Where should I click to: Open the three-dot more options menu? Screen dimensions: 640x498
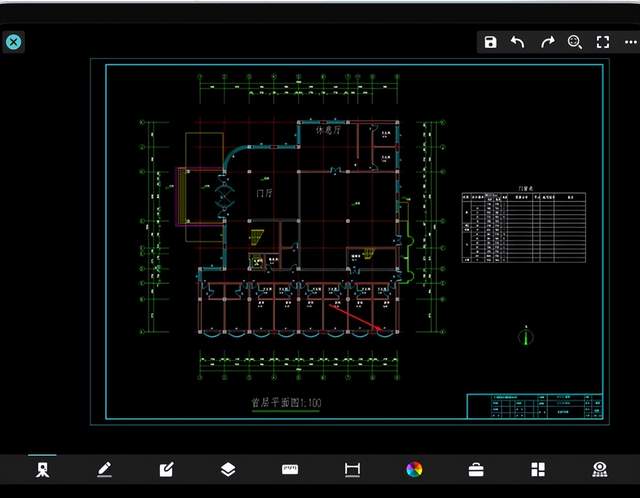(x=631, y=42)
